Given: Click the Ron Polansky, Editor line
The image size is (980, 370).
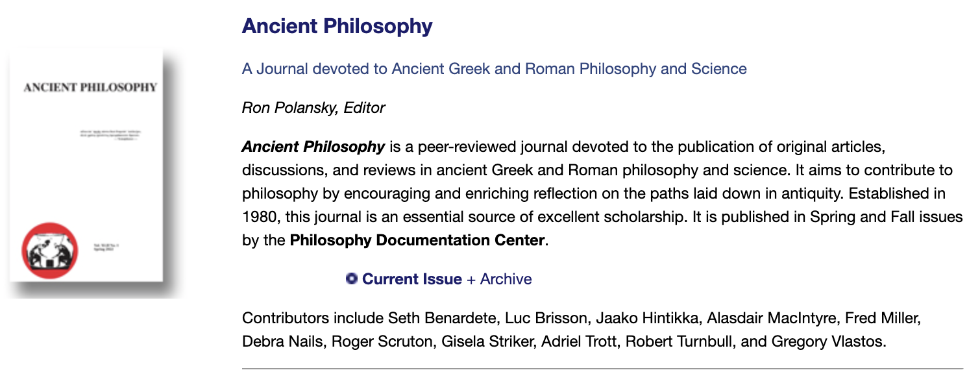Looking at the screenshot, I should click(x=313, y=108).
